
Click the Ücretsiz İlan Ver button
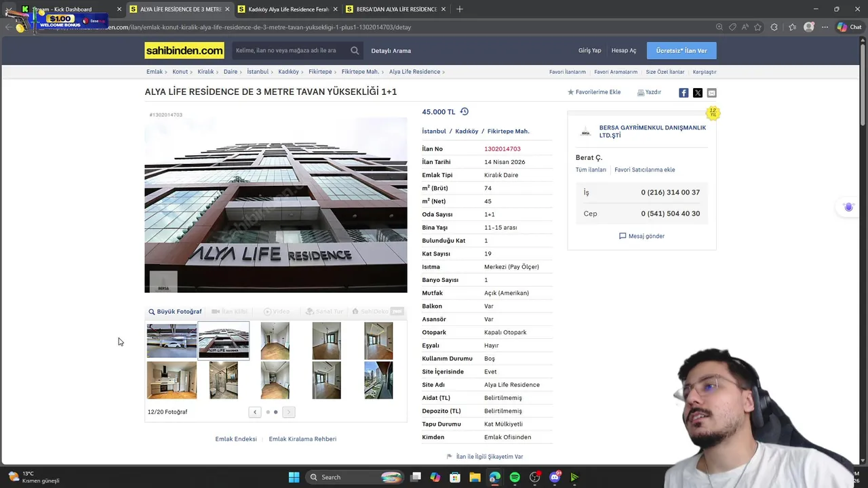[x=682, y=51]
